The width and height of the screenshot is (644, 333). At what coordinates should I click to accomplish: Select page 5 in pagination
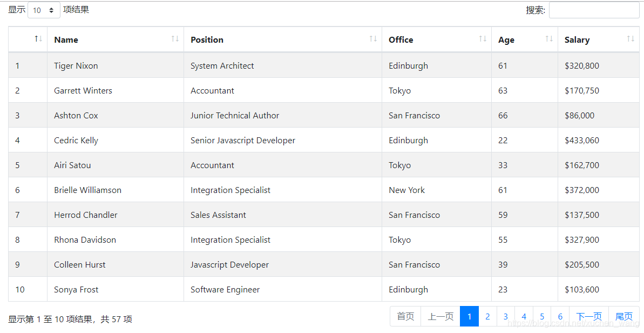542,316
